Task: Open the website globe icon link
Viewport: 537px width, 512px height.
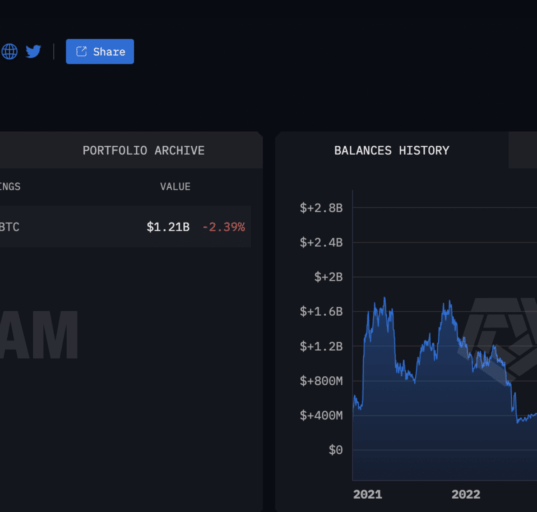Action: (x=9, y=51)
